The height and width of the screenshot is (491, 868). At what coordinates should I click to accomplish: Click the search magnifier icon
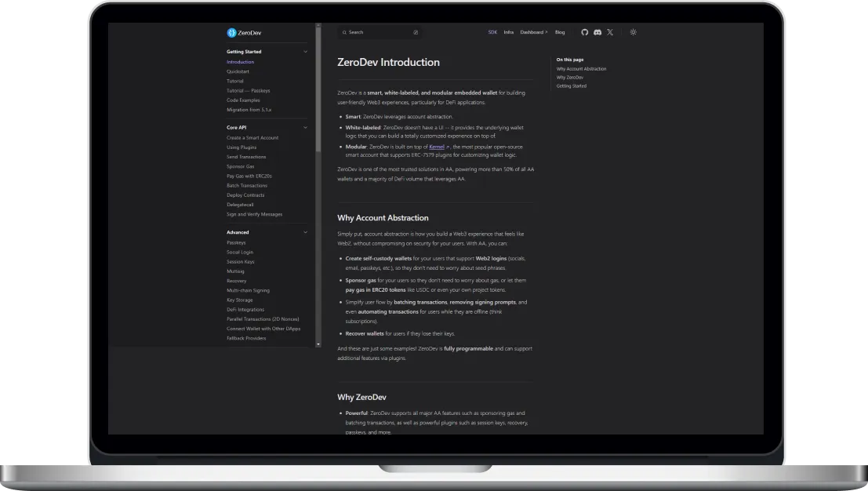344,32
